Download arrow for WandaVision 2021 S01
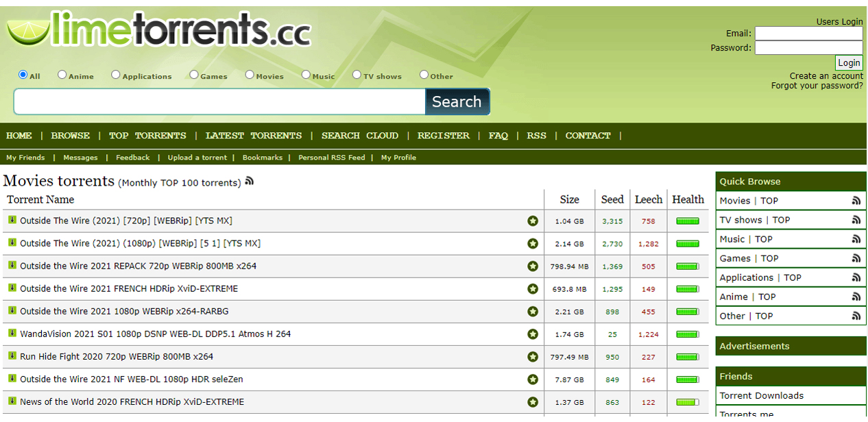The image size is (868, 422). 12,333
